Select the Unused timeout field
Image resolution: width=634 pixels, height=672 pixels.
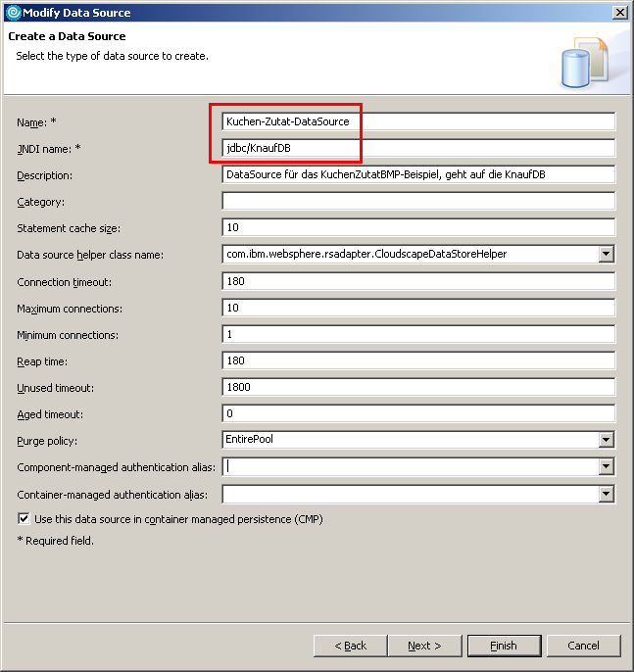coord(418,387)
